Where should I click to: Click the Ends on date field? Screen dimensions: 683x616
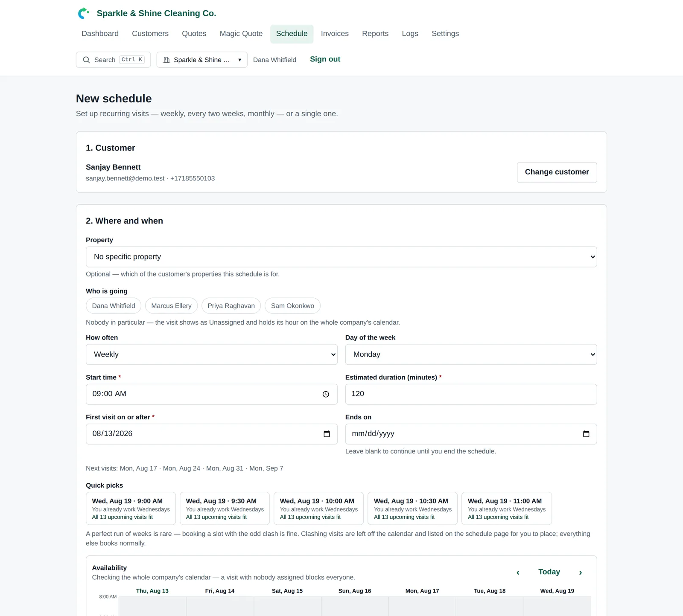[x=471, y=434]
